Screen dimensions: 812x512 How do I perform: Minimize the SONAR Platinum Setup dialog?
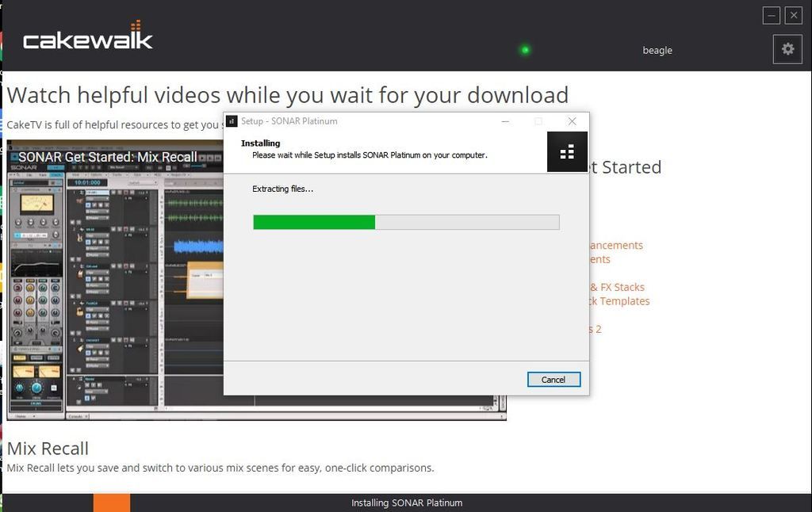pyautogui.click(x=505, y=121)
